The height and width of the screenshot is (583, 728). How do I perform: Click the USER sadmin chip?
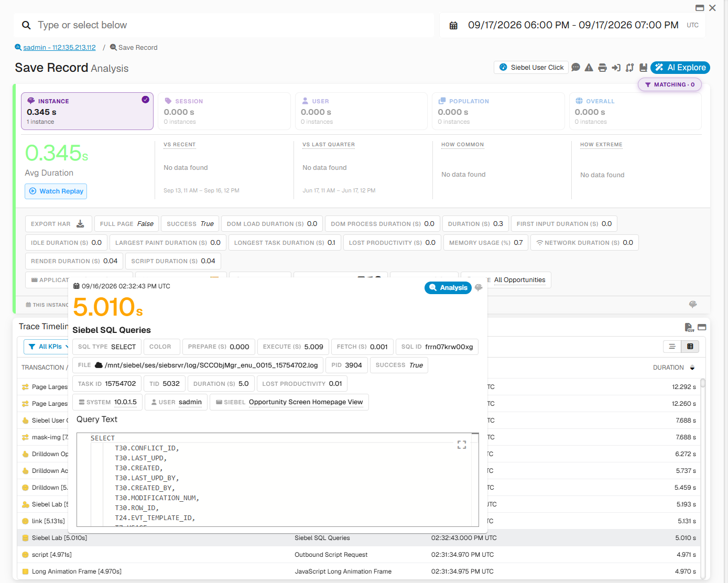pos(176,402)
